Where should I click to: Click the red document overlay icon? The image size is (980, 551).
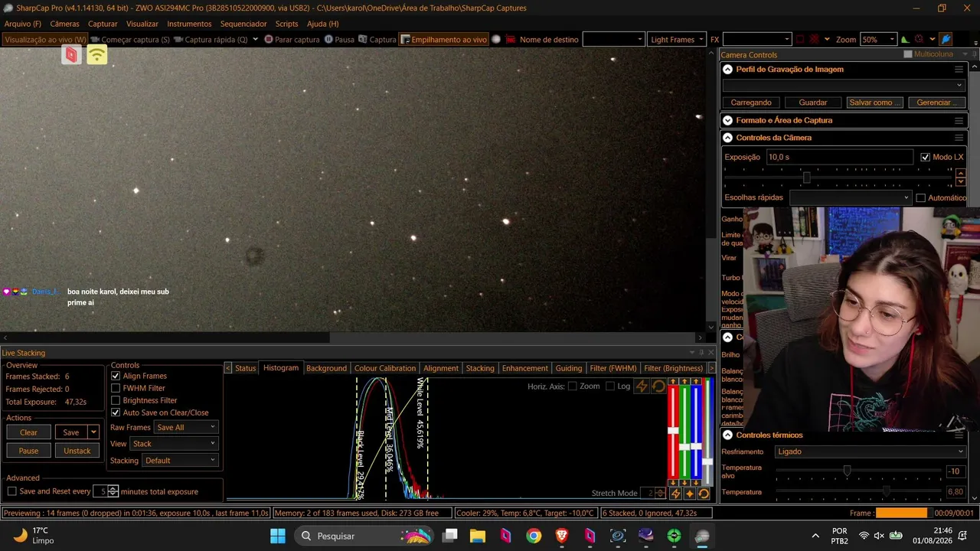coord(71,54)
